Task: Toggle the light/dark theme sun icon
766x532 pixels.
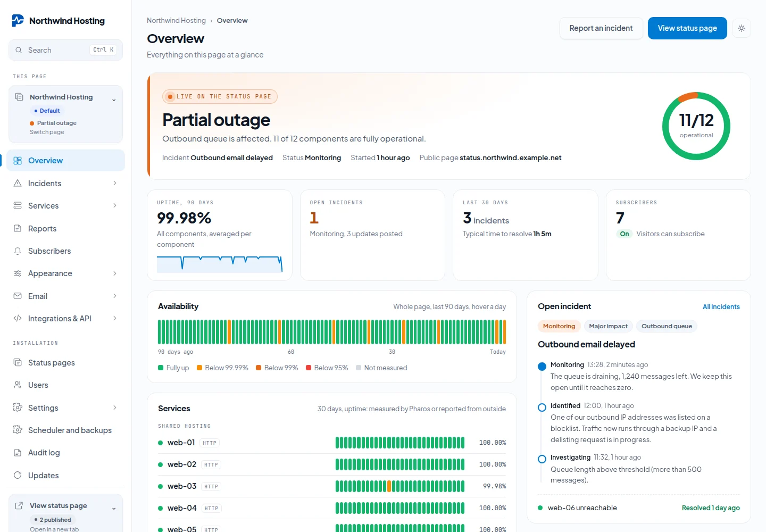Action: tap(742, 28)
